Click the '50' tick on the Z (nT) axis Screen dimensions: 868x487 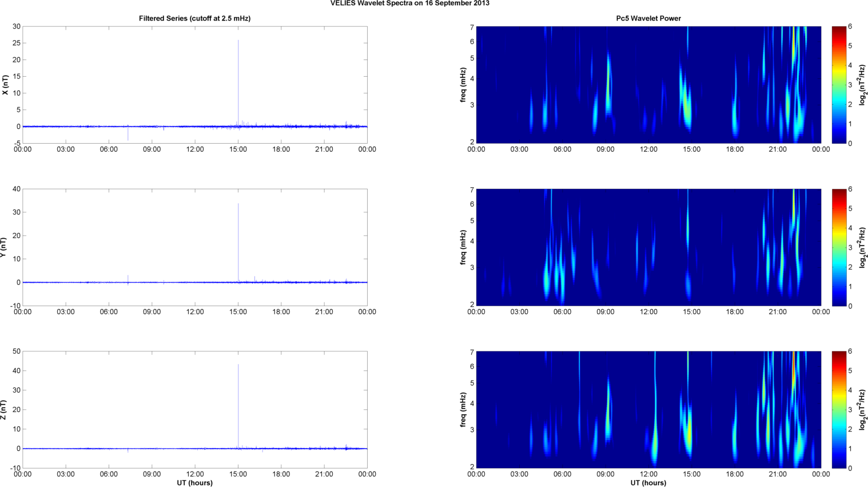17,351
